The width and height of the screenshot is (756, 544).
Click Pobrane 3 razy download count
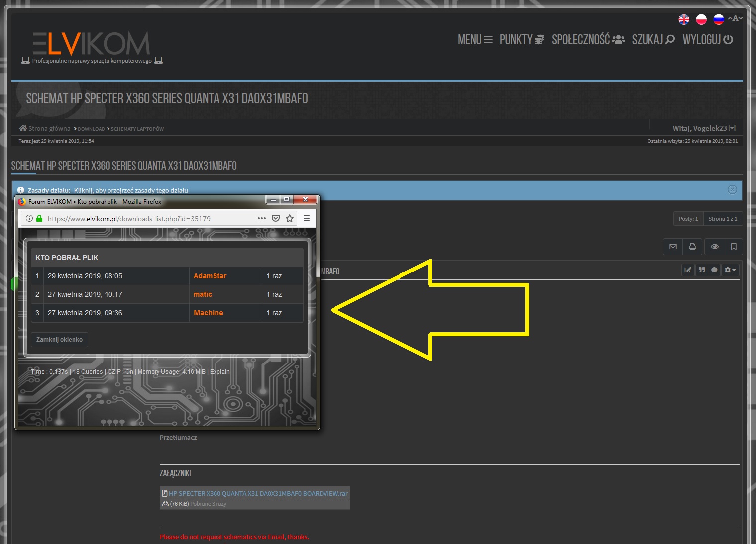click(208, 504)
